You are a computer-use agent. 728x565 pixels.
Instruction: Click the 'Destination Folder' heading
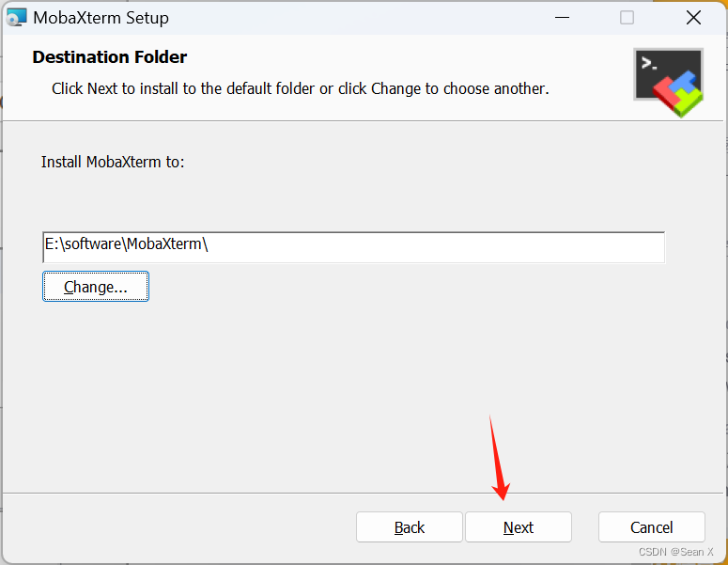(x=110, y=57)
